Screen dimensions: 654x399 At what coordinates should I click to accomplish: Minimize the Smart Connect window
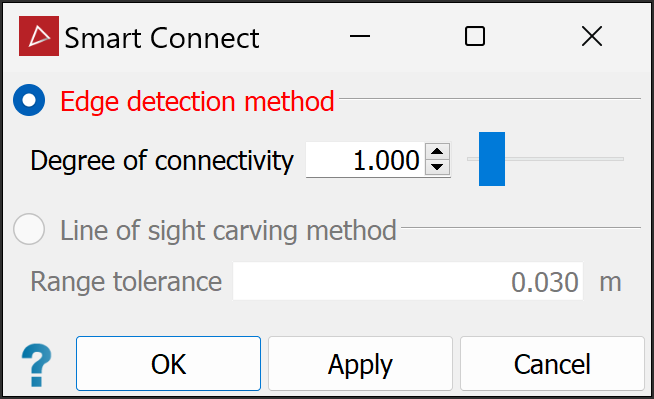click(360, 36)
